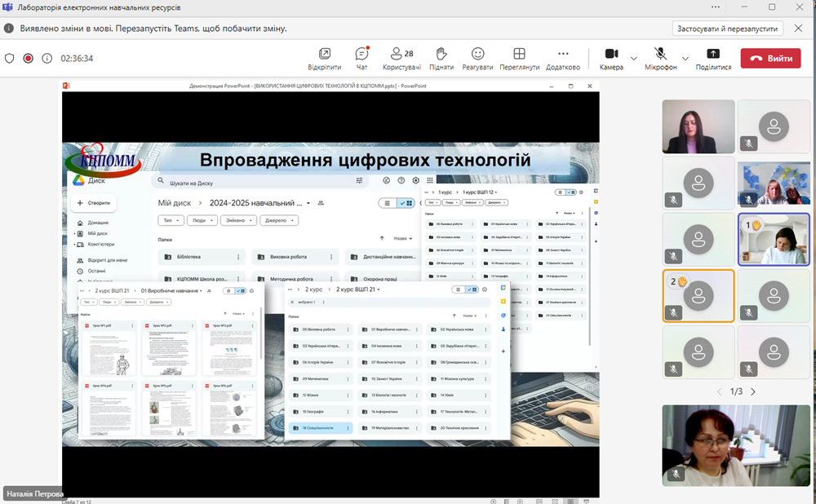This screenshot has height=504, width=816.
Task: Select Наталія Петрова's video thumbnail
Action: coord(734,445)
